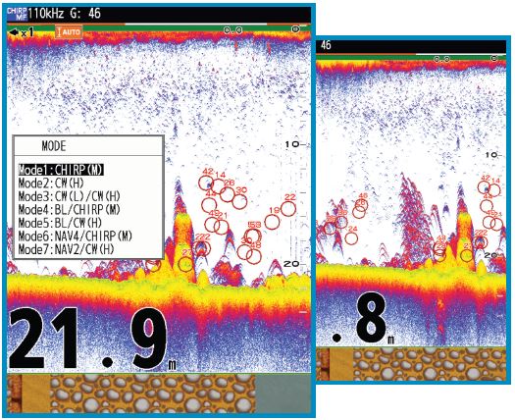Screen dimensions: 515x420
Task: Click the 110kHz G: 46 status header
Action: point(65,14)
